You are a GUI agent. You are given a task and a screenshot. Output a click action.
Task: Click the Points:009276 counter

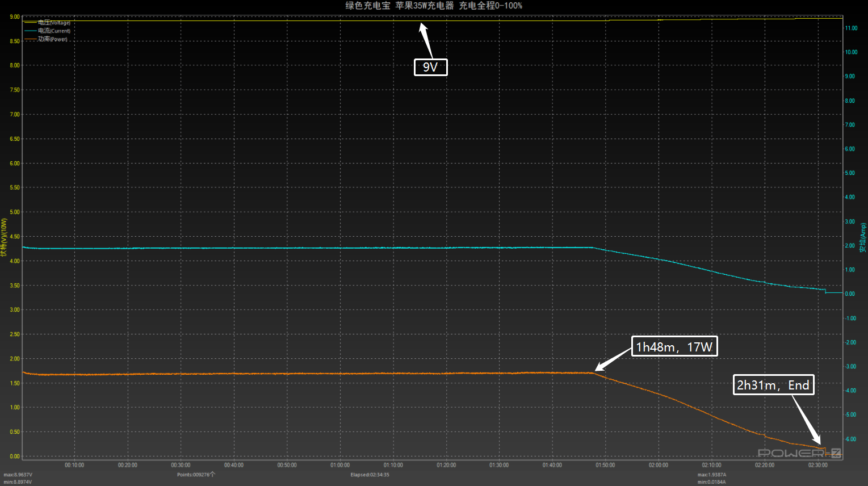point(196,475)
